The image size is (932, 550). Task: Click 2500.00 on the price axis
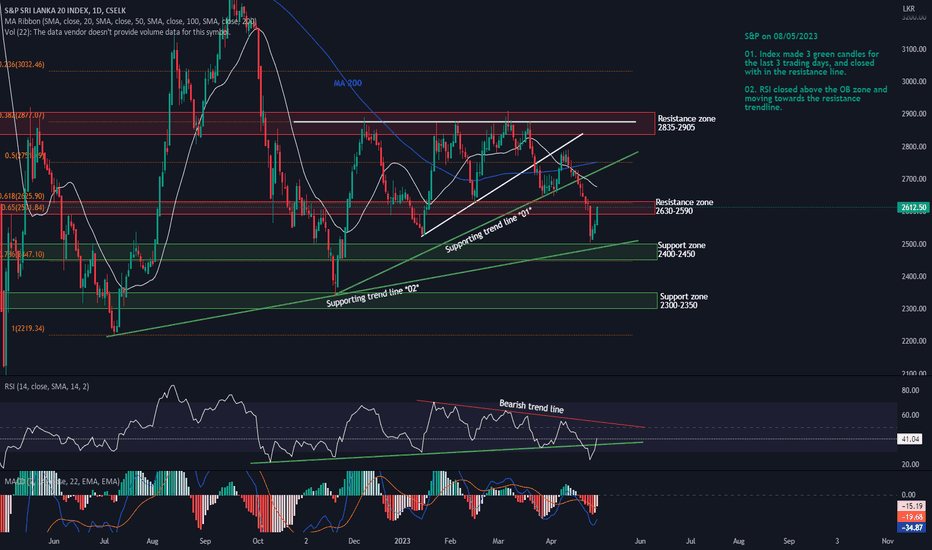click(x=914, y=244)
